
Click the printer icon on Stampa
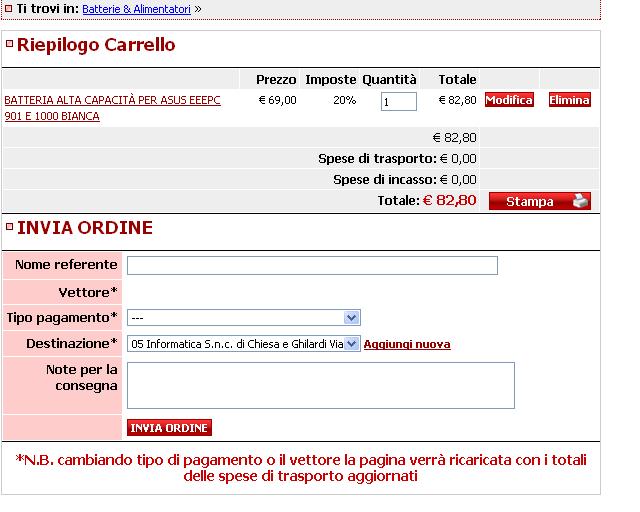pos(580,200)
